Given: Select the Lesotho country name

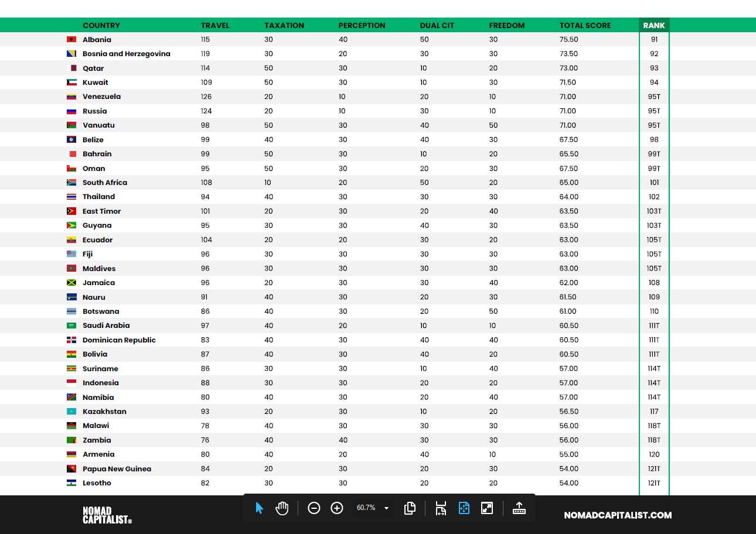Looking at the screenshot, I should (x=97, y=483).
